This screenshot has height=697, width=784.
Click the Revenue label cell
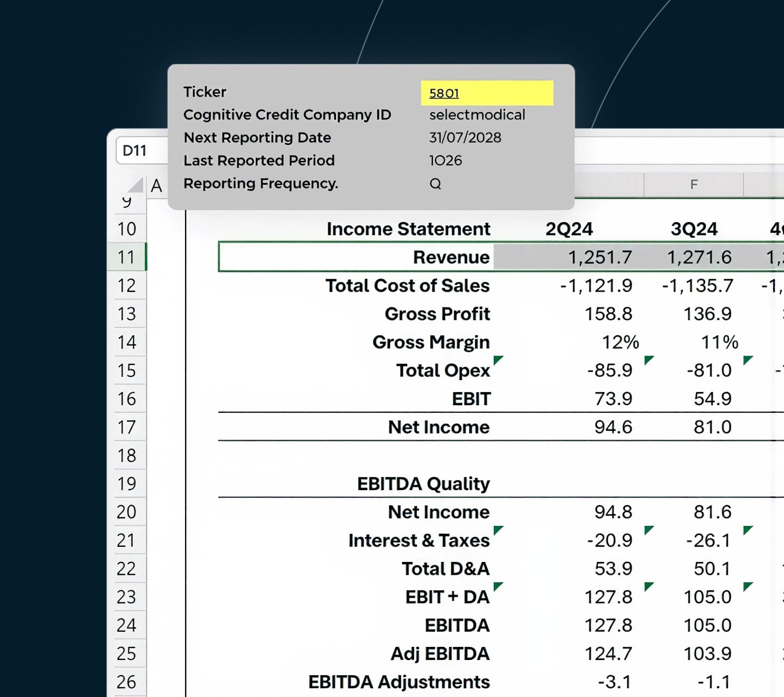tap(451, 257)
